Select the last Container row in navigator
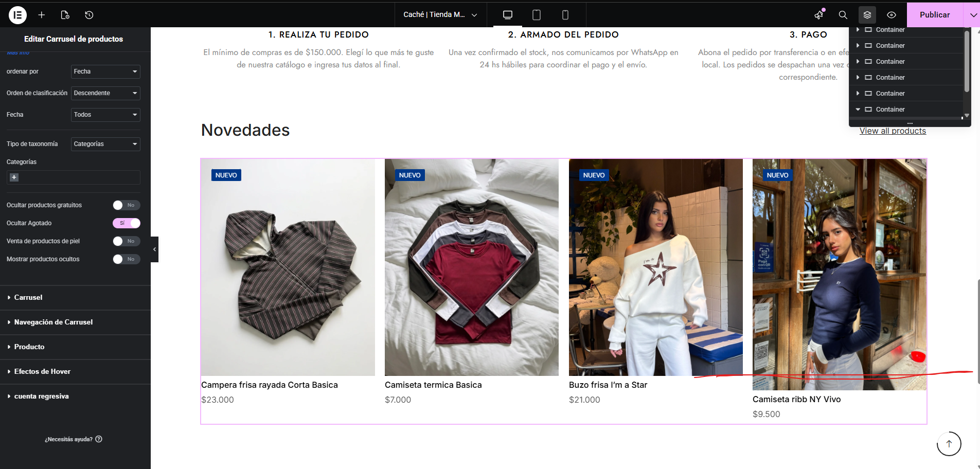The image size is (980, 469). (905, 110)
